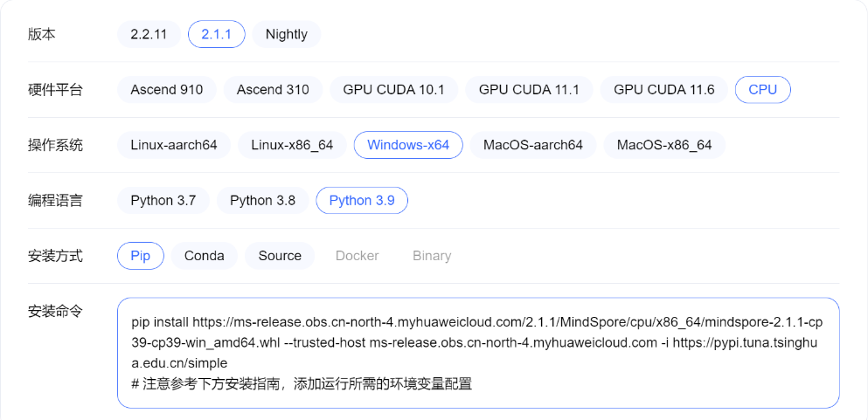This screenshot has width=868, height=420.
Task: Select Linux-x86_64 operating system
Action: pyautogui.click(x=292, y=145)
